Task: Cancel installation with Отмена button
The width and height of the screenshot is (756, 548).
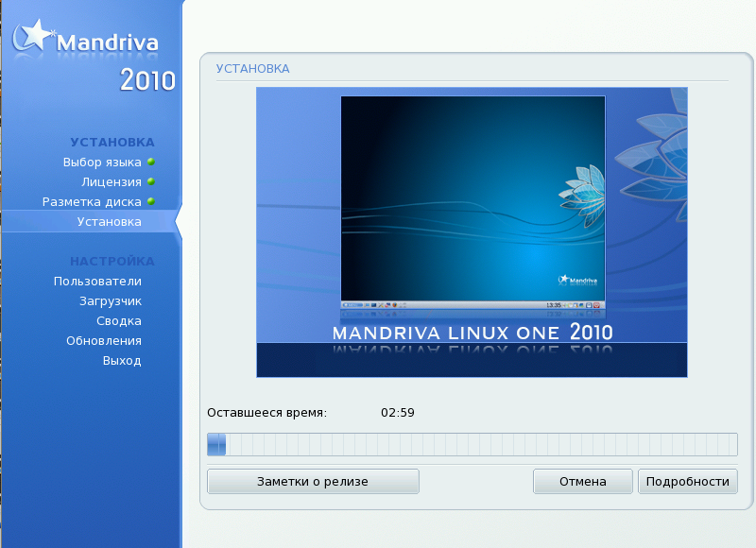Action: coord(582,482)
